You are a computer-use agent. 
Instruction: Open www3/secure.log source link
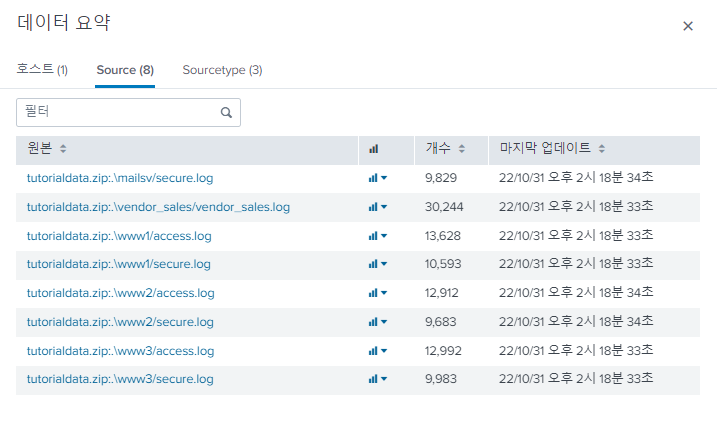pyautogui.click(x=120, y=379)
